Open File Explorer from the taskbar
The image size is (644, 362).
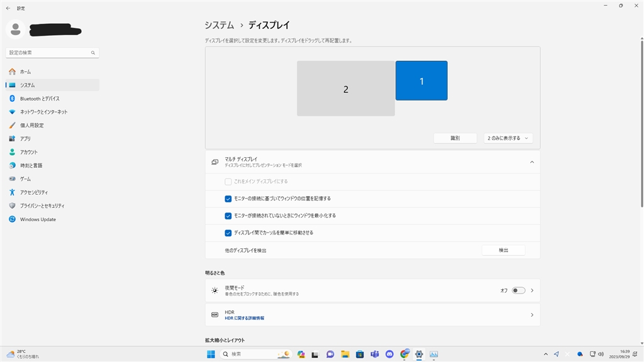click(345, 354)
